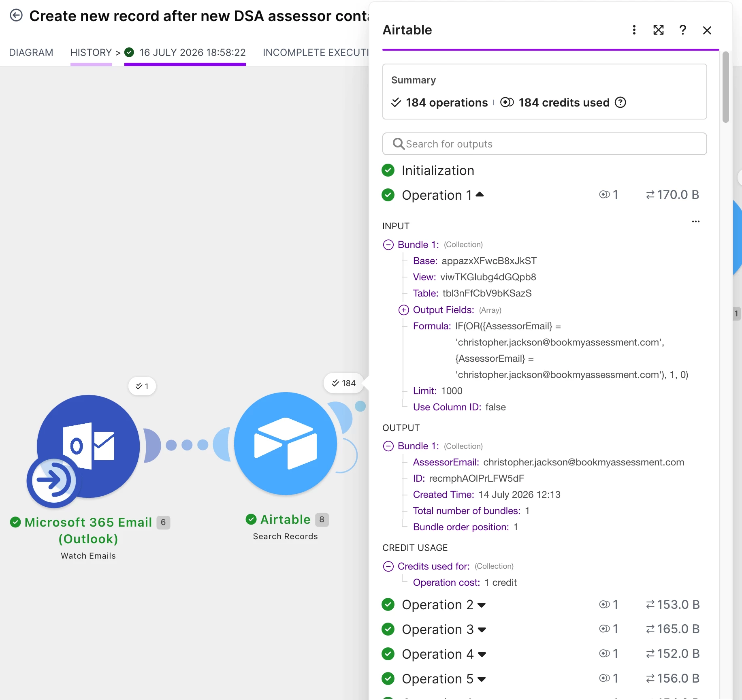
Task: Collapse OUTPUT Bundle 1 collection
Action: 388,446
